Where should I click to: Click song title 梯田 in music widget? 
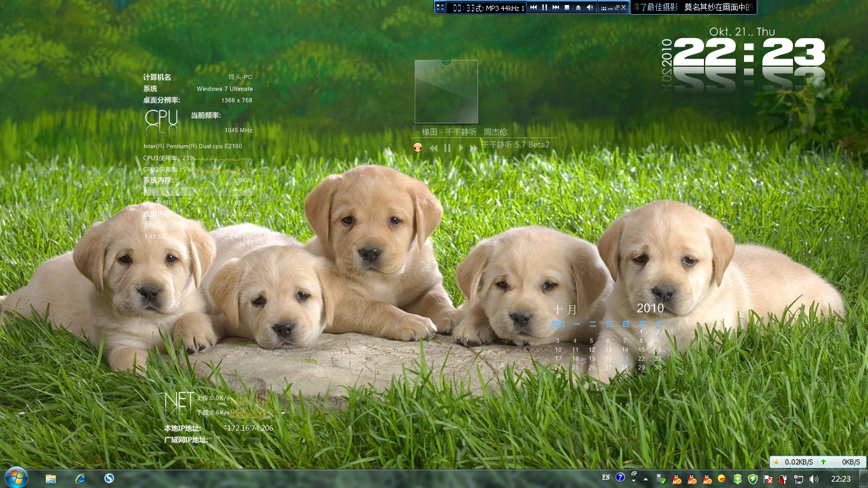point(429,132)
